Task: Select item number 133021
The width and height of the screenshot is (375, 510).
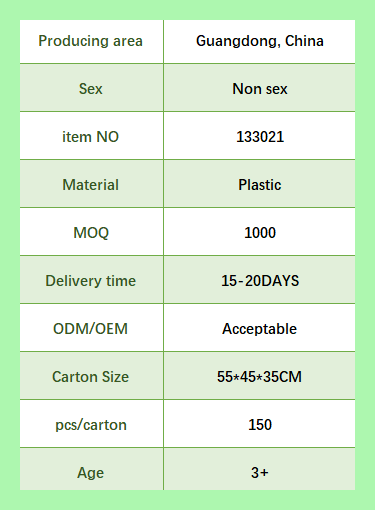Action: pyautogui.click(x=260, y=137)
